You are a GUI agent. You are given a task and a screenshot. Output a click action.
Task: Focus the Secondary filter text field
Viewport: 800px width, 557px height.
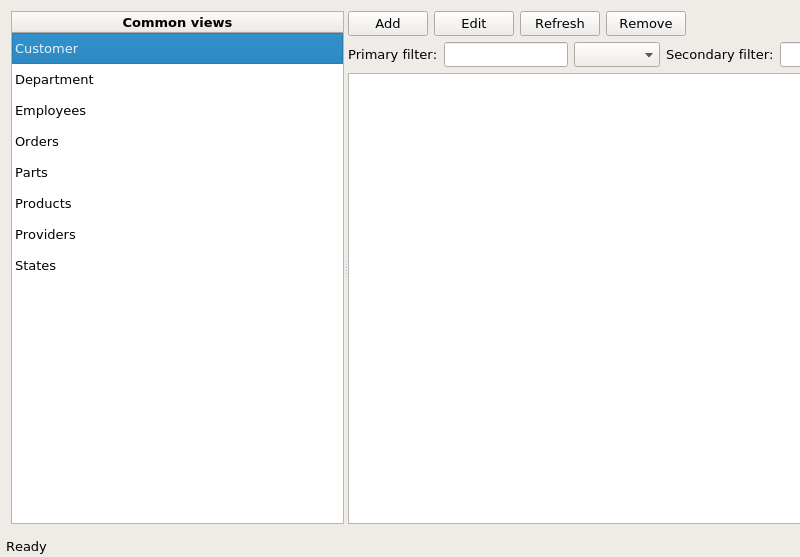(x=790, y=55)
